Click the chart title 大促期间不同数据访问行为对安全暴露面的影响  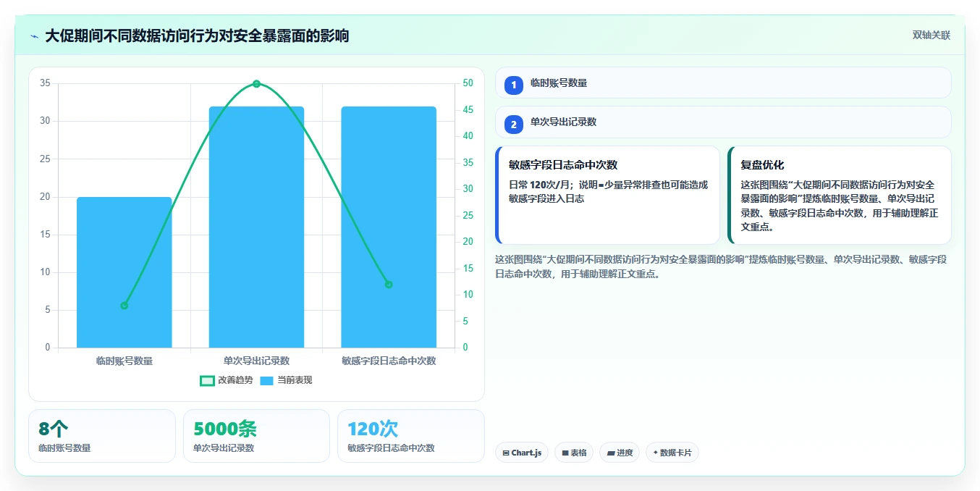pyautogui.click(x=197, y=35)
